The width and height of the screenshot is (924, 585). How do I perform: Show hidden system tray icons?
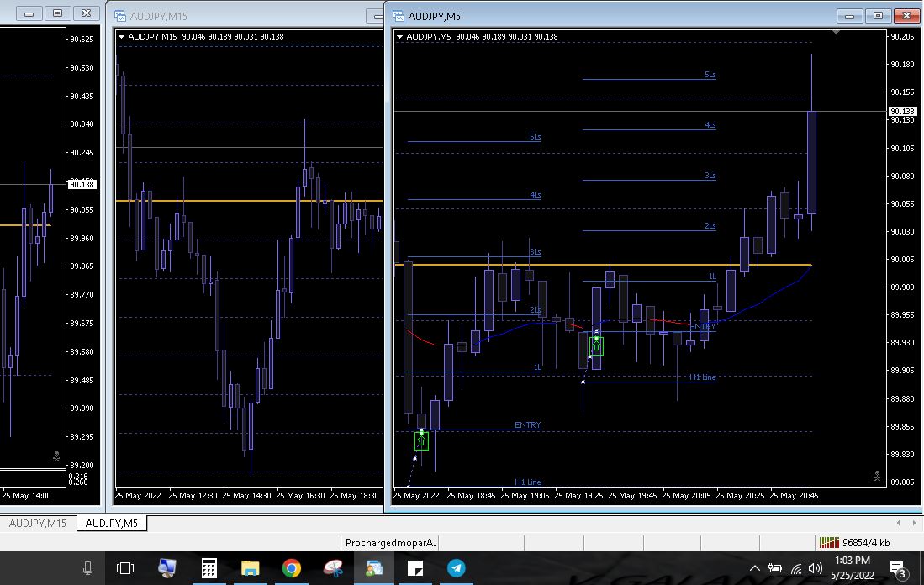(x=754, y=569)
